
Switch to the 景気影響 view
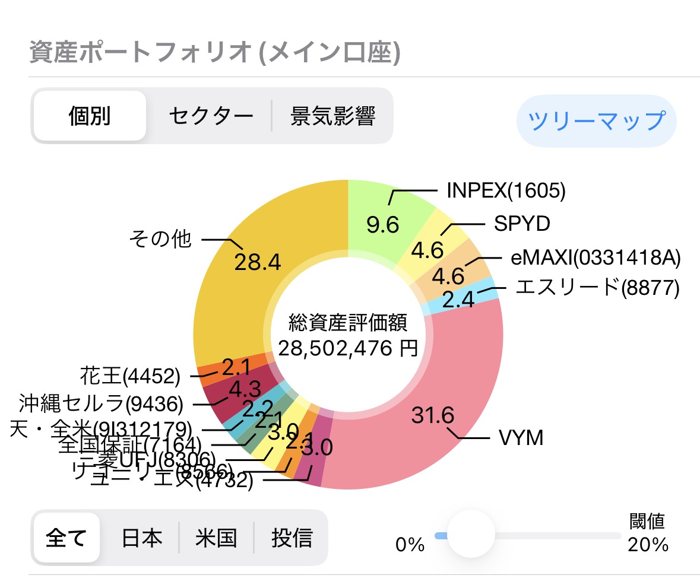(332, 116)
